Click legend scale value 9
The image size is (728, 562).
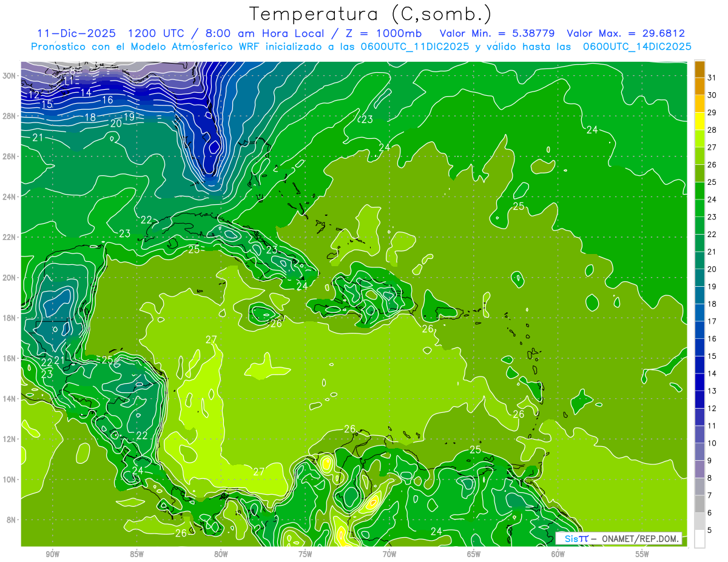click(x=710, y=461)
